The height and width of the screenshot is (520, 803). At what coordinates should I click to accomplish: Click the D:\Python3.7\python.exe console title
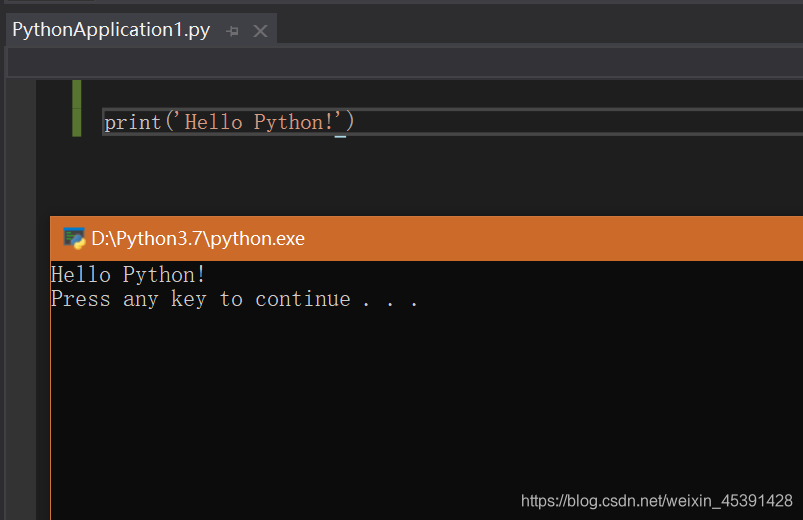click(198, 239)
